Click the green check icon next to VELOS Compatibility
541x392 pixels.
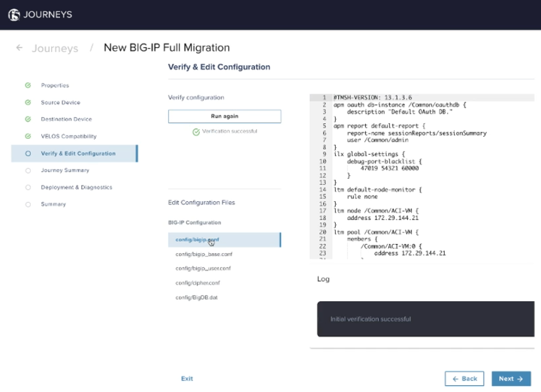(28, 136)
